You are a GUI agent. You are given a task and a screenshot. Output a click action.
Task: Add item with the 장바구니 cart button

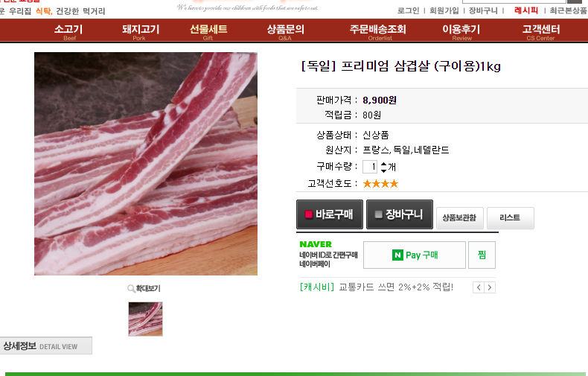pos(400,214)
